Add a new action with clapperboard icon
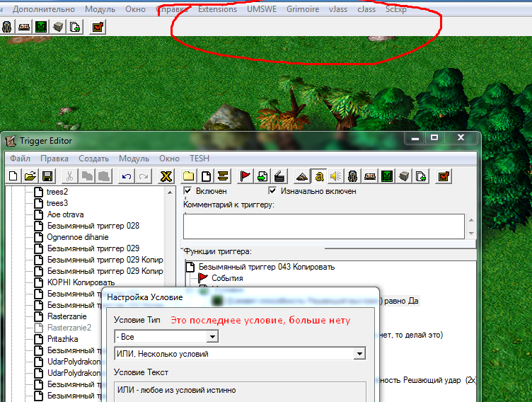Screen dimensions: 532x402 click(279, 176)
